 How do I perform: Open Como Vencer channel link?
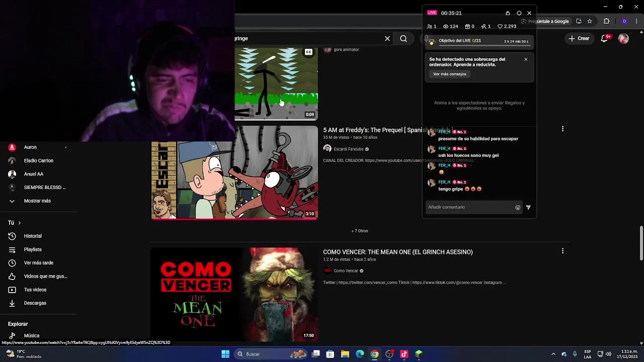[346, 271]
